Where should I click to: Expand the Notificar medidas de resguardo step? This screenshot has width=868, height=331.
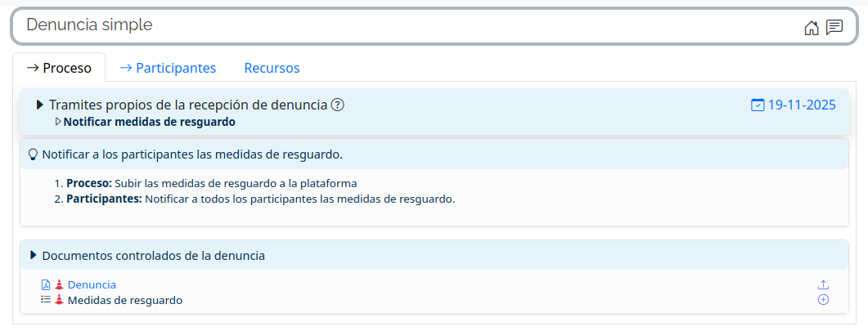tap(58, 122)
